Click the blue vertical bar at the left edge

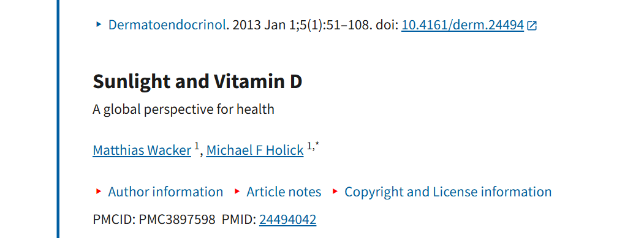(58, 119)
